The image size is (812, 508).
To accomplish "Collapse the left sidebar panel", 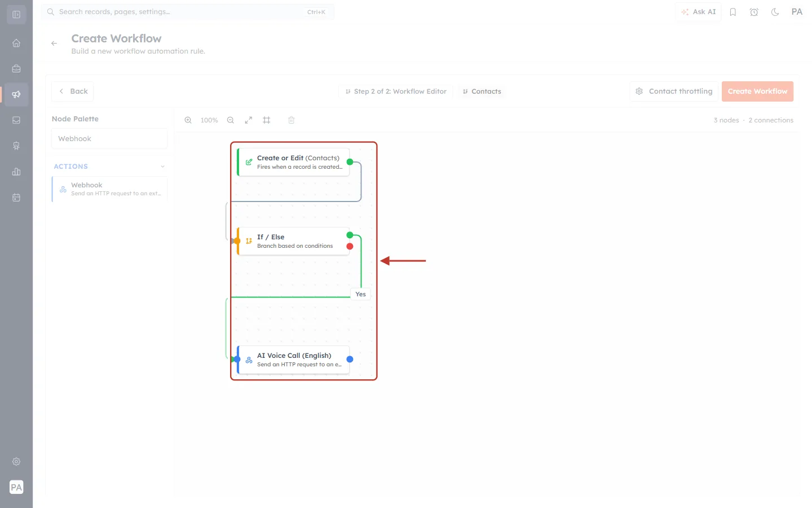I will coord(16,15).
